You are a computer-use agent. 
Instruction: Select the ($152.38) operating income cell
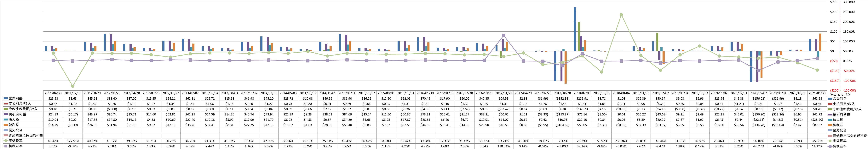(562, 98)
